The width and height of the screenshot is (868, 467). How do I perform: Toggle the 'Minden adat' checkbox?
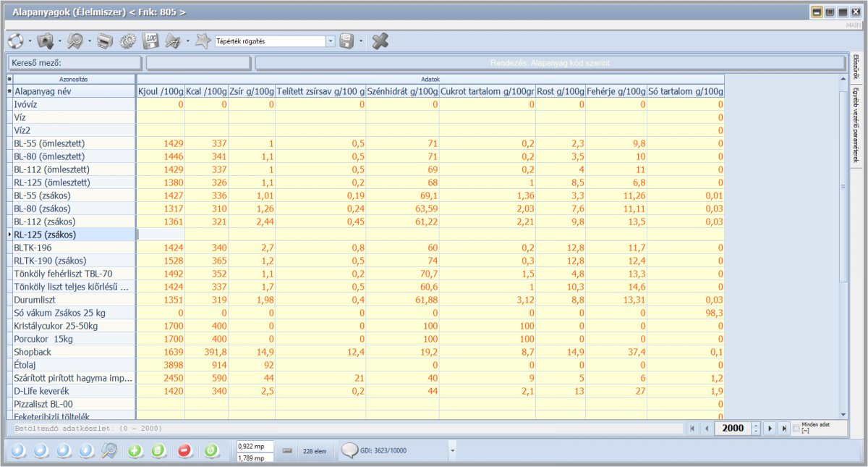point(796,428)
